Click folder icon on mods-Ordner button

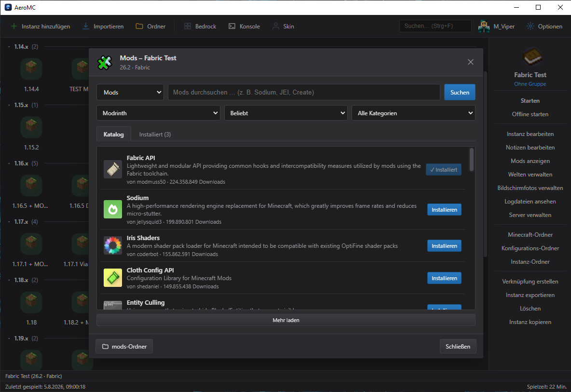click(x=105, y=347)
